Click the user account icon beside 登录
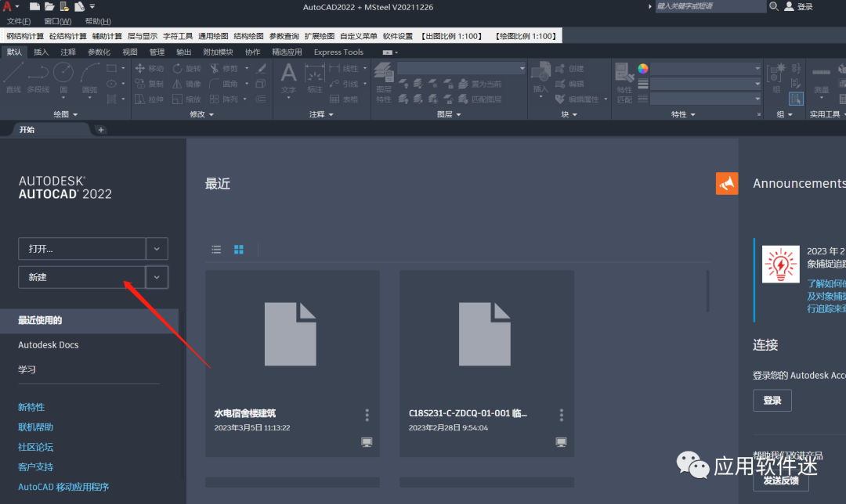This screenshot has height=504, width=846. (x=789, y=6)
